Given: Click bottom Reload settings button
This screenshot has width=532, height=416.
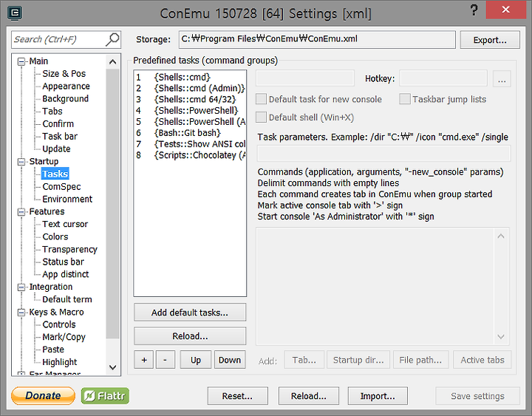Looking at the screenshot, I should (308, 396).
